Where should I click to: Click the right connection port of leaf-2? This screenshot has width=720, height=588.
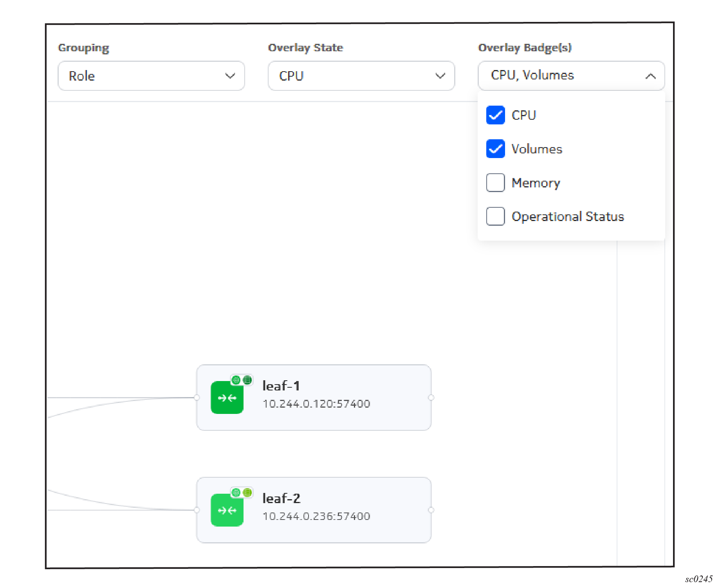tap(431, 510)
